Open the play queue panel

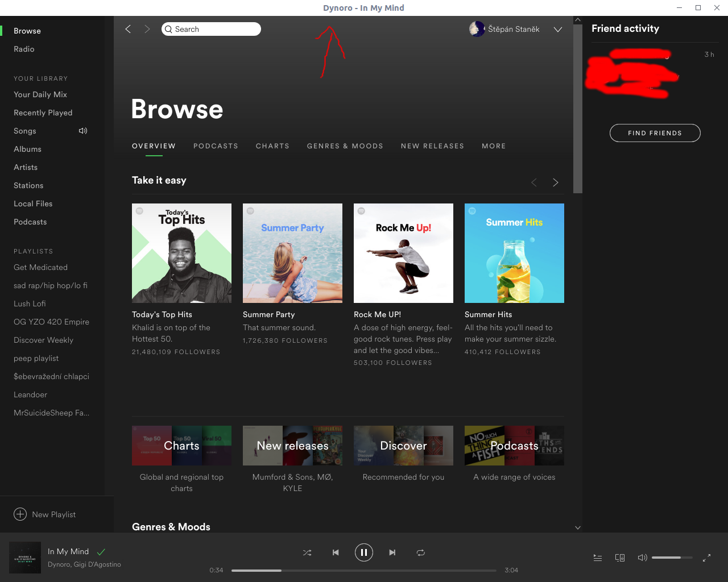coord(597,558)
